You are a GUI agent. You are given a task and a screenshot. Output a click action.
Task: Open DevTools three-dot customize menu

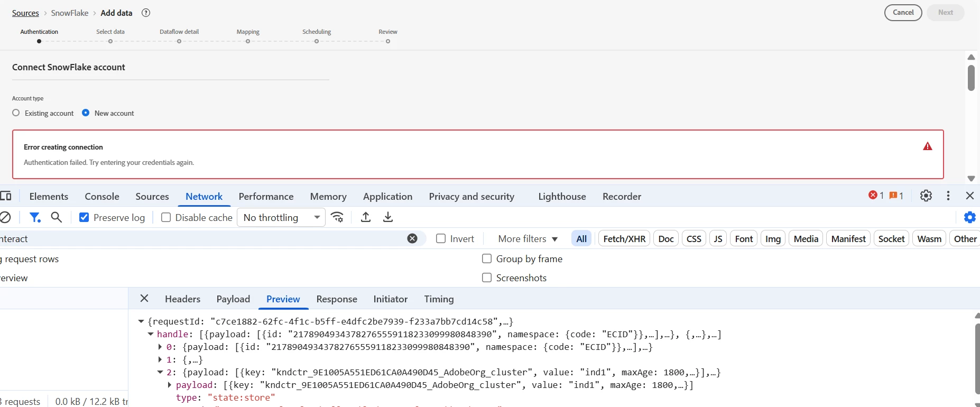(948, 196)
